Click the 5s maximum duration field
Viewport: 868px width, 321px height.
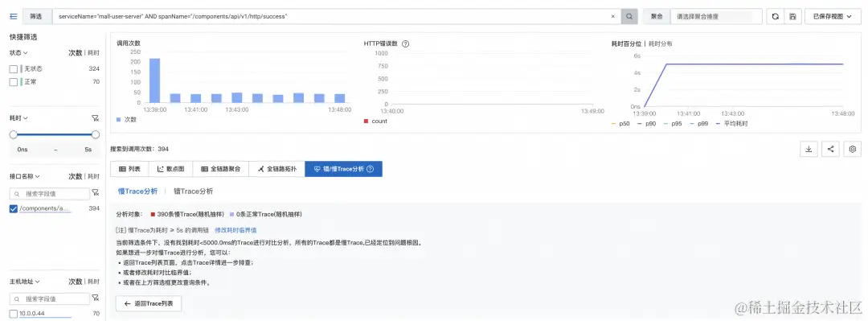(x=88, y=150)
